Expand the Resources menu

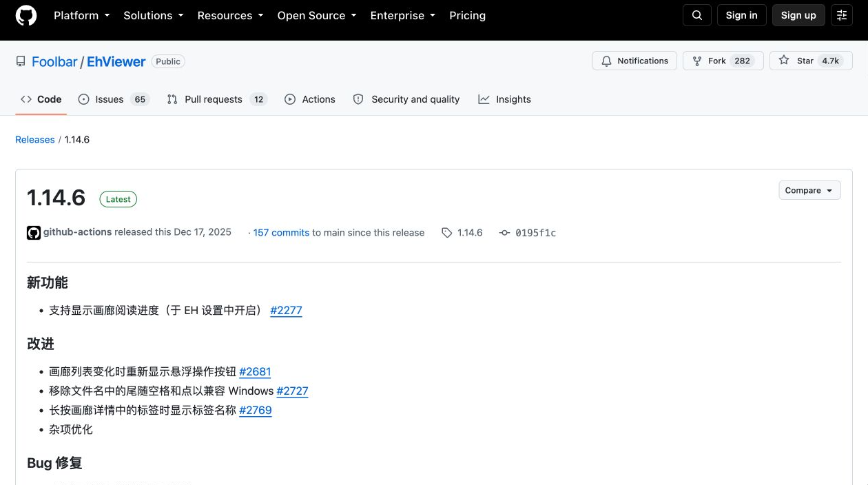[x=230, y=15]
